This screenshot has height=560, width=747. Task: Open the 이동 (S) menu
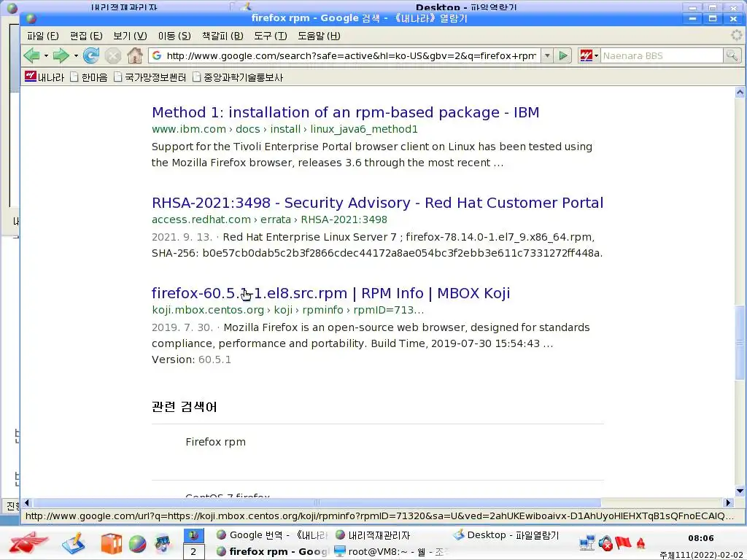pyautogui.click(x=174, y=36)
